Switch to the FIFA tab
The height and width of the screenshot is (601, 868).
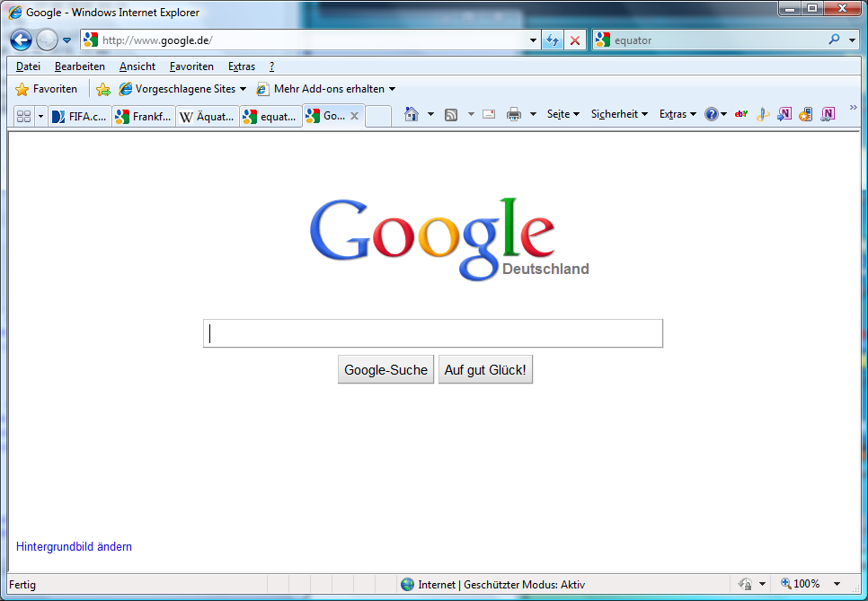click(81, 116)
